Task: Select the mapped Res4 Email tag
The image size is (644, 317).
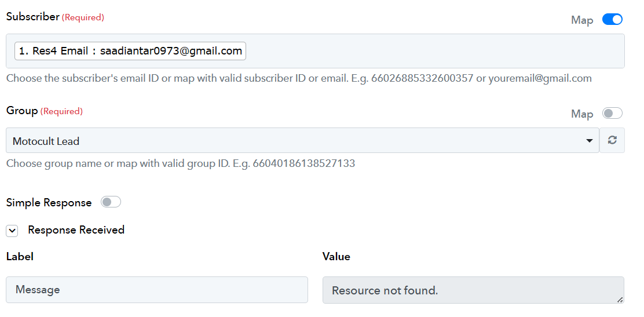Action: [130, 51]
